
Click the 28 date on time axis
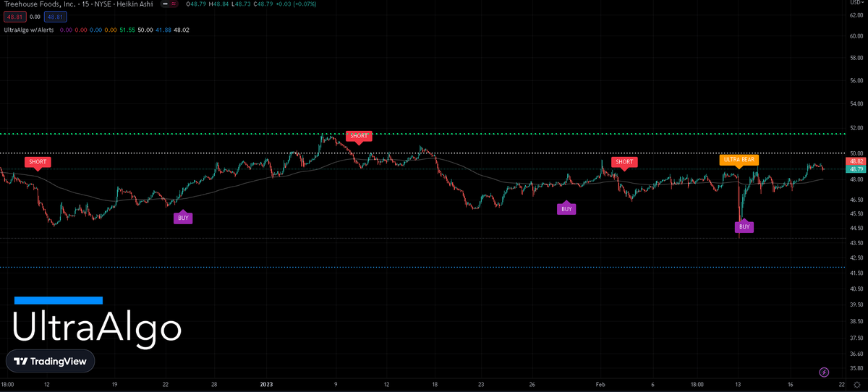tap(214, 385)
